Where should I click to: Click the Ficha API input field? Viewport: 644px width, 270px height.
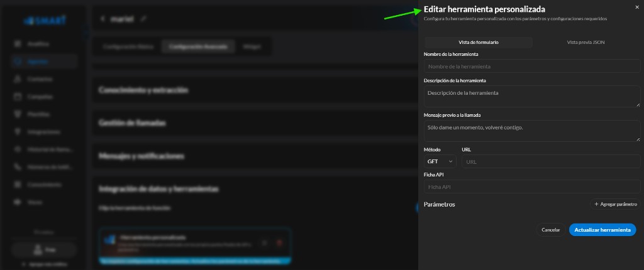point(532,186)
